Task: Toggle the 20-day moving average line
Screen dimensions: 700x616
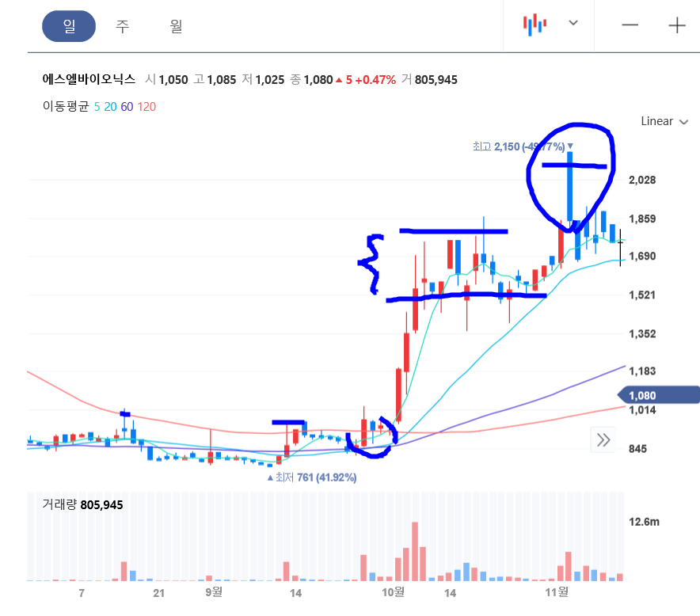Action: pyautogui.click(x=110, y=107)
